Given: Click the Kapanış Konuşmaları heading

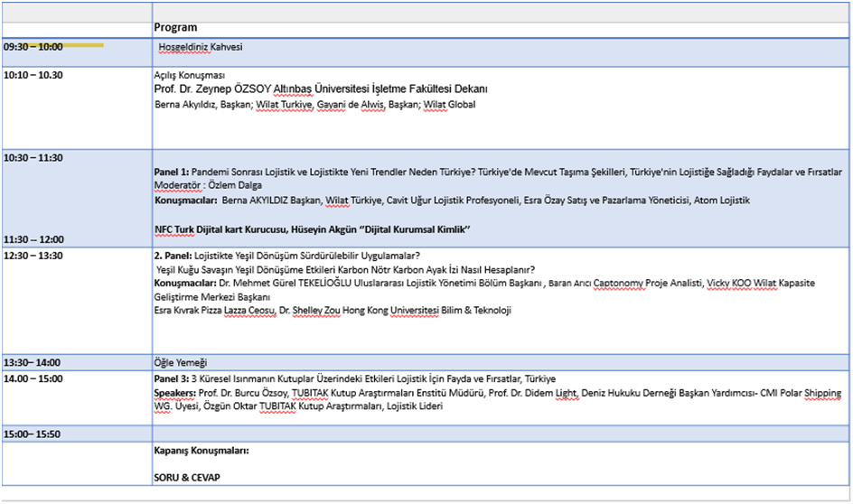Looking at the screenshot, I should tap(202, 450).
